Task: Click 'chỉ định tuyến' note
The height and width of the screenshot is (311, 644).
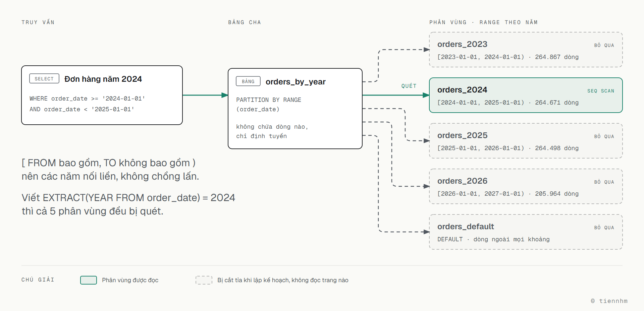Action: (x=261, y=136)
